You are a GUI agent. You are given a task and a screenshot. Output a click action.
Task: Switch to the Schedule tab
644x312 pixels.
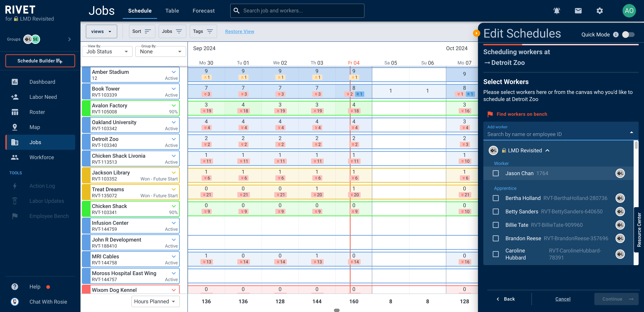tap(140, 11)
